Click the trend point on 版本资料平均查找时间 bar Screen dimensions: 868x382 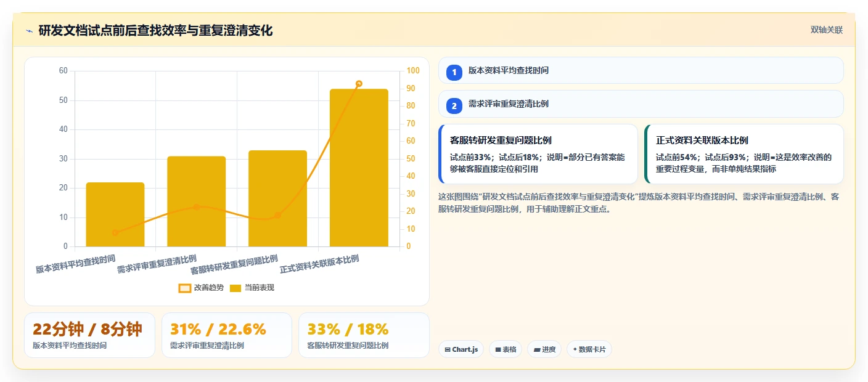coord(115,233)
